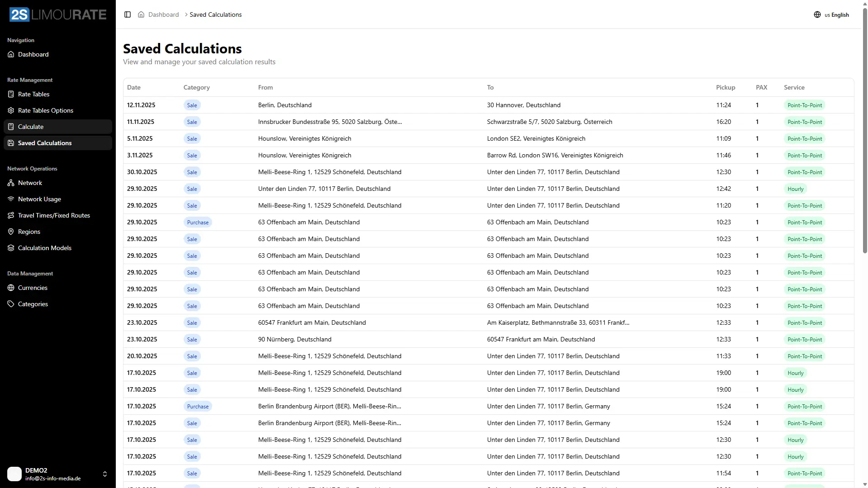Screen dimensions: 868x488
Task: Select Dashboard in the navigation sidebar
Action: pyautogui.click(x=33, y=54)
